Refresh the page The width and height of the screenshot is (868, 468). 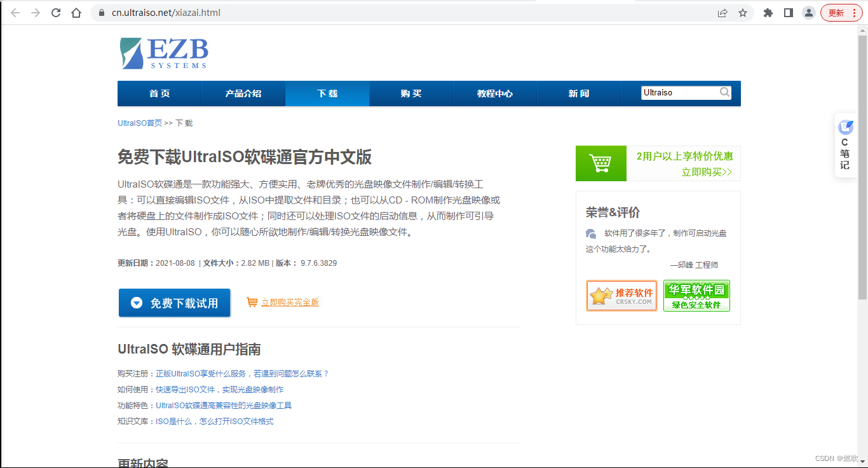click(56, 12)
